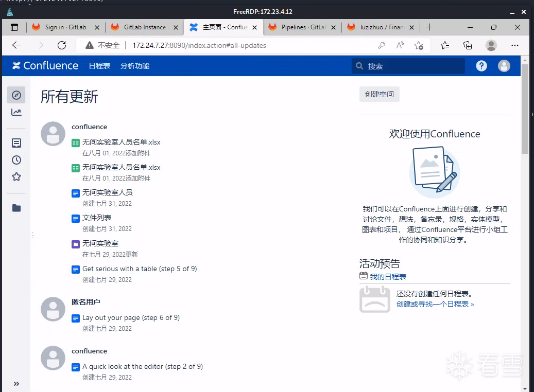Viewport: 534px width, 392px height.
Task: Open browser profile avatar
Action: click(x=491, y=45)
